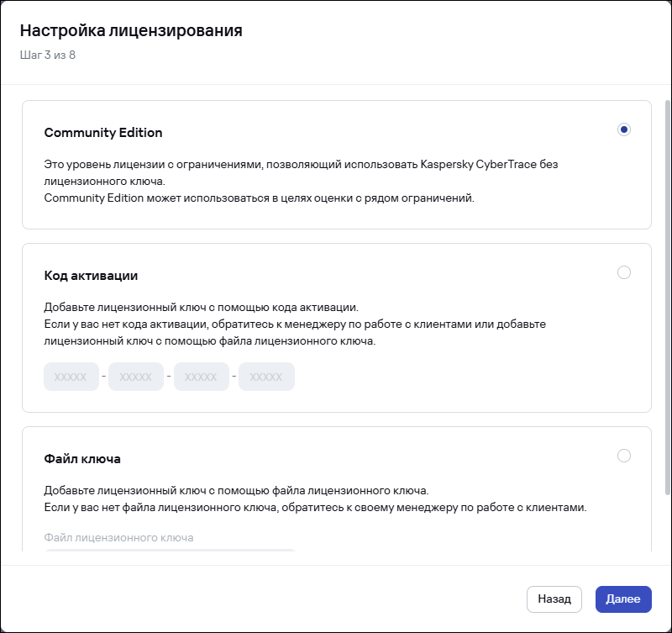672x633 pixels.
Task: Click the Файл лицензионного ключа field label
Action: click(118, 536)
